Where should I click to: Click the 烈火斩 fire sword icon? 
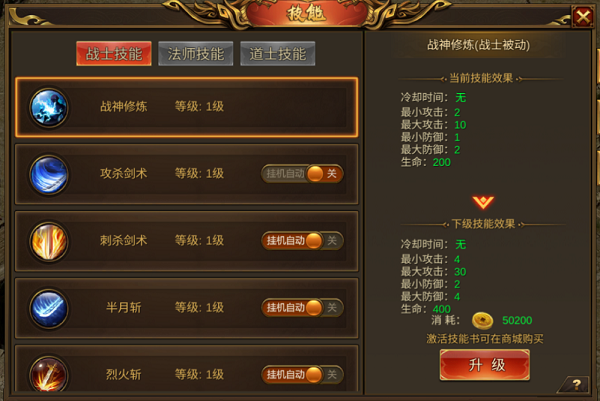pyautogui.click(x=49, y=374)
